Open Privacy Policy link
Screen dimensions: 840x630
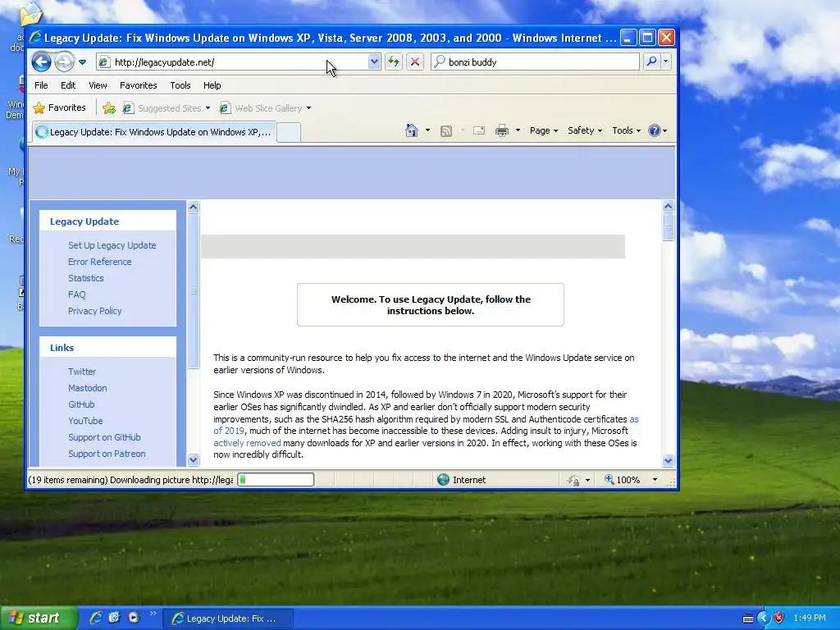pyautogui.click(x=95, y=311)
